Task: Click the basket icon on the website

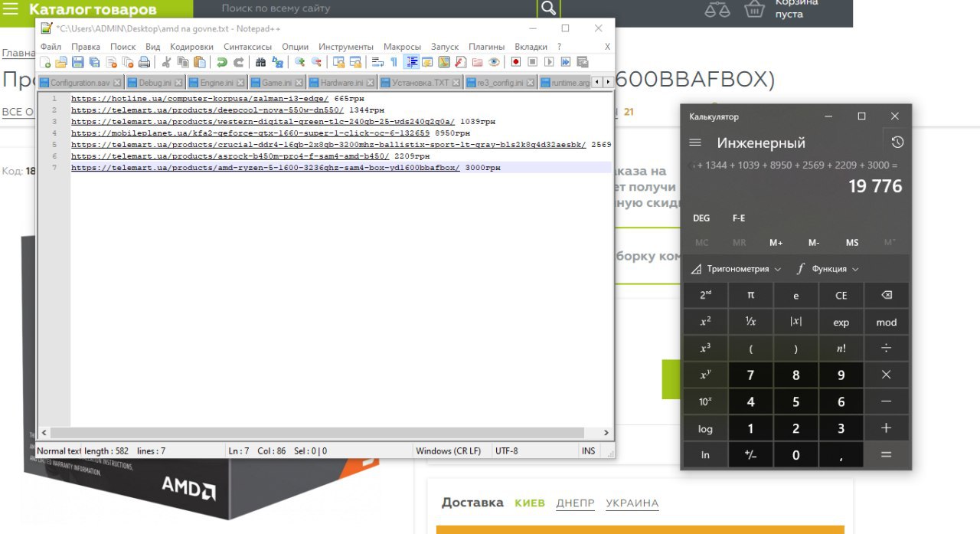Action: pos(754,10)
